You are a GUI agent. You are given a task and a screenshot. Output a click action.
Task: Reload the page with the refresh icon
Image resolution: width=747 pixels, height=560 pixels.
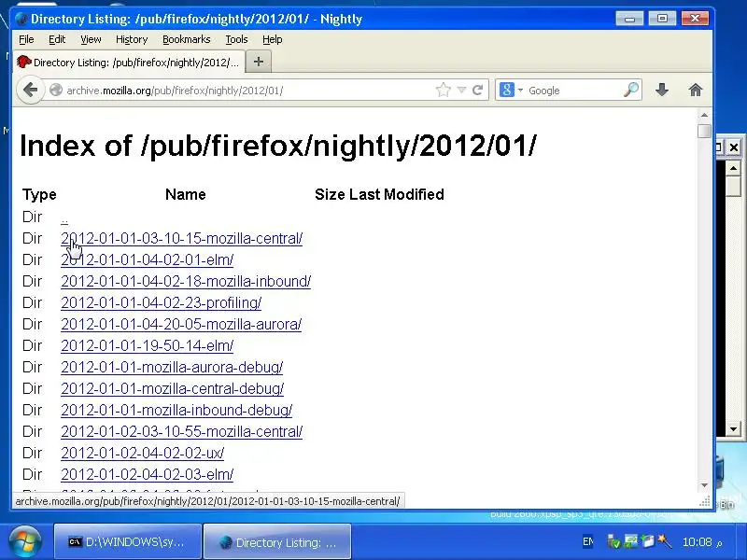point(477,90)
